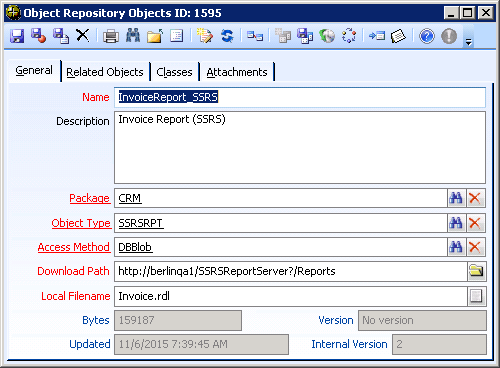Click the Save floppy disk icon
This screenshot has height=368, width=500.
17,36
